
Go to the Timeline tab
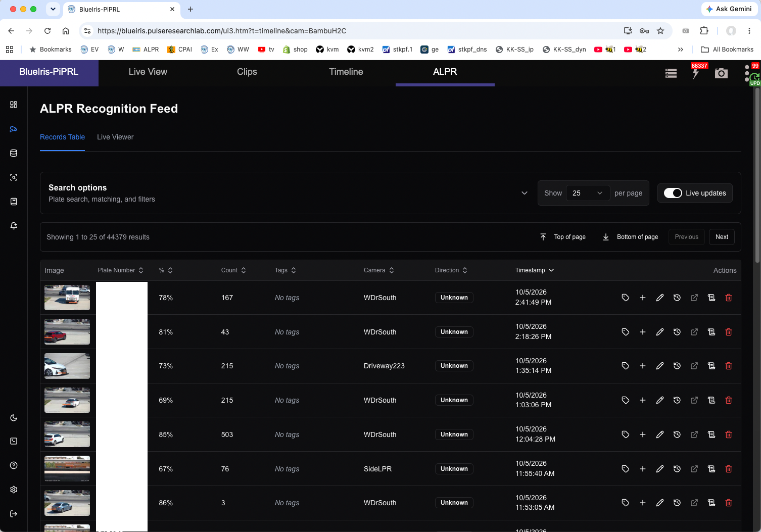click(346, 72)
